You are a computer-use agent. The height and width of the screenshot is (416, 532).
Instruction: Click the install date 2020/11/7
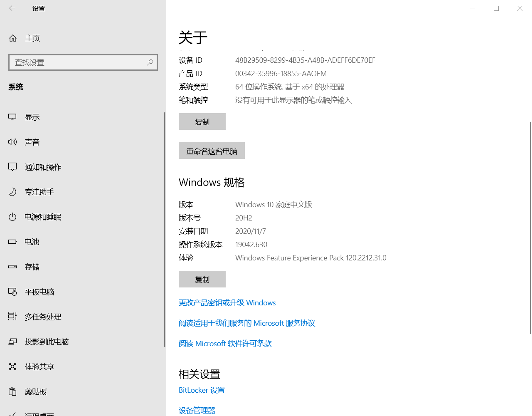[x=251, y=231]
